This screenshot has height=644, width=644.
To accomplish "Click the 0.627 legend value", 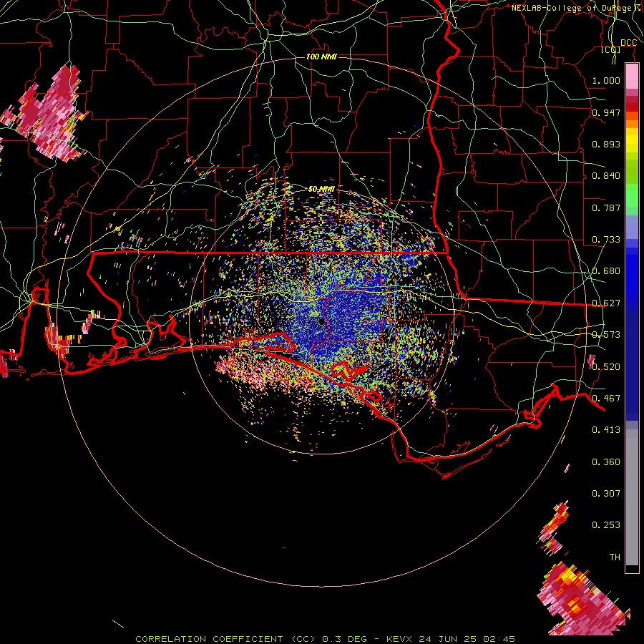I will pos(606,303).
